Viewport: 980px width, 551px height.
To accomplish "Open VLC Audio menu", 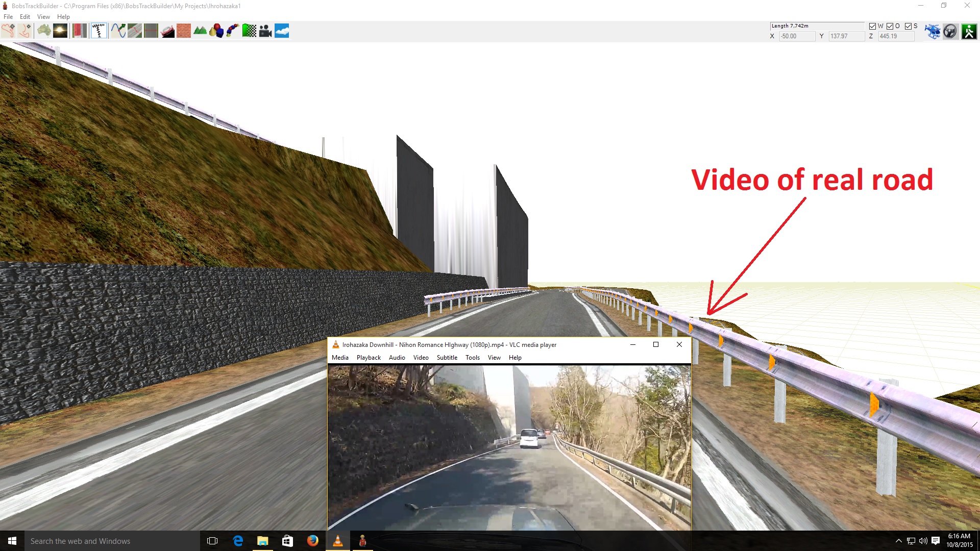I will point(397,358).
